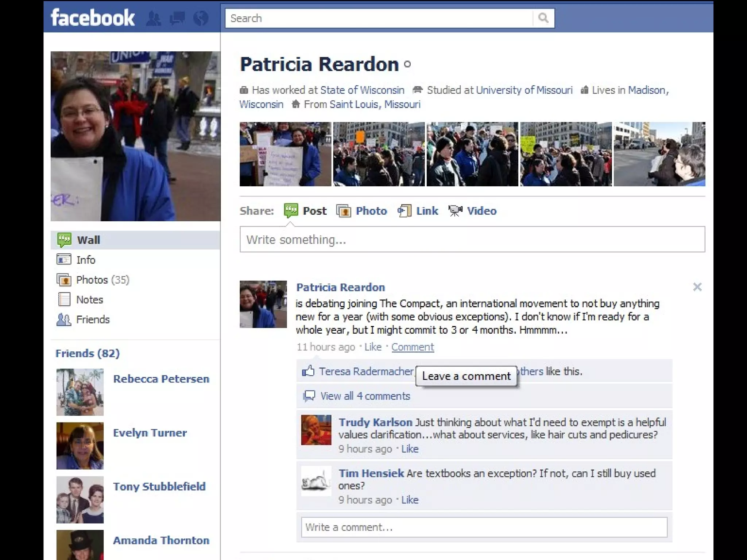Open friend requests icon in top bar

coord(154,18)
